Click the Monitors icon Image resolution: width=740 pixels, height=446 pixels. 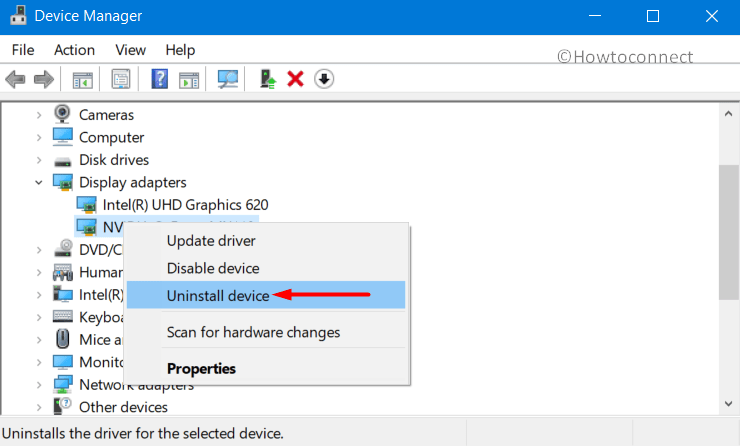tap(63, 362)
